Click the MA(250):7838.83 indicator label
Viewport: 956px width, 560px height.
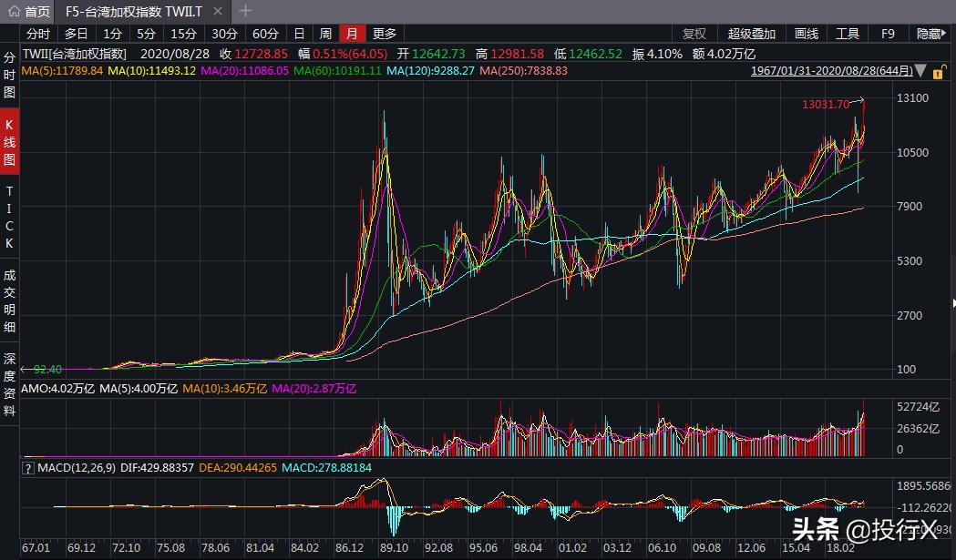click(x=524, y=71)
